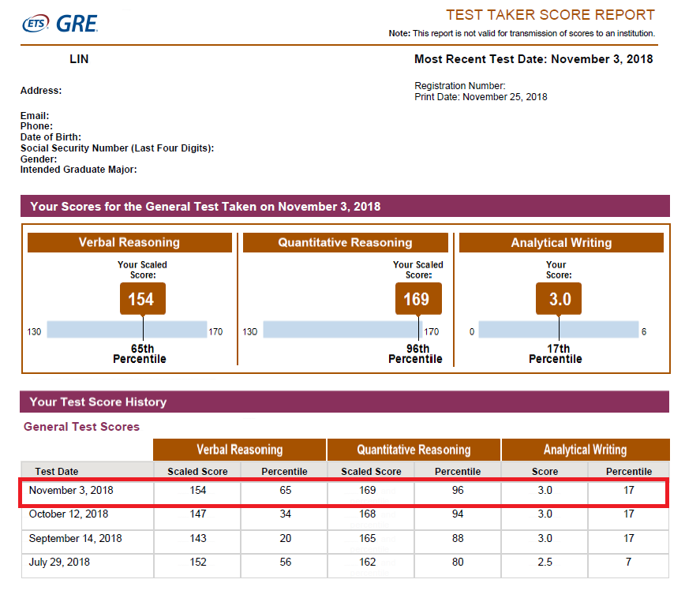
Task: Click the 'July 29, 2018' row date
Action: click(59, 562)
